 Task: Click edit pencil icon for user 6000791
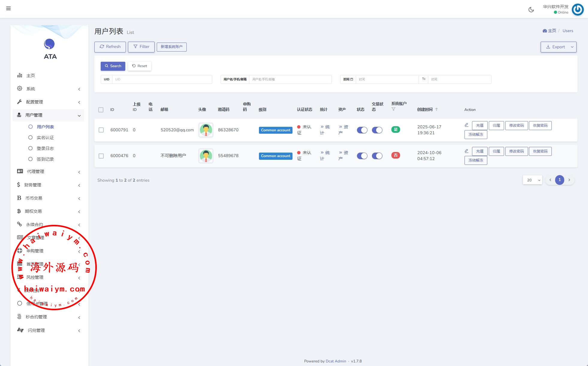coord(466,125)
